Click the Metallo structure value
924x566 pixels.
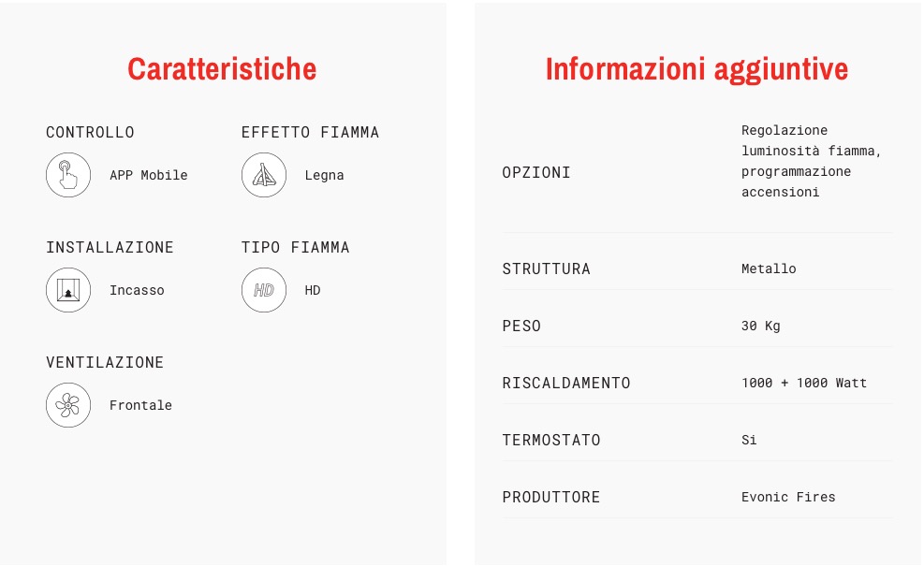pos(769,268)
